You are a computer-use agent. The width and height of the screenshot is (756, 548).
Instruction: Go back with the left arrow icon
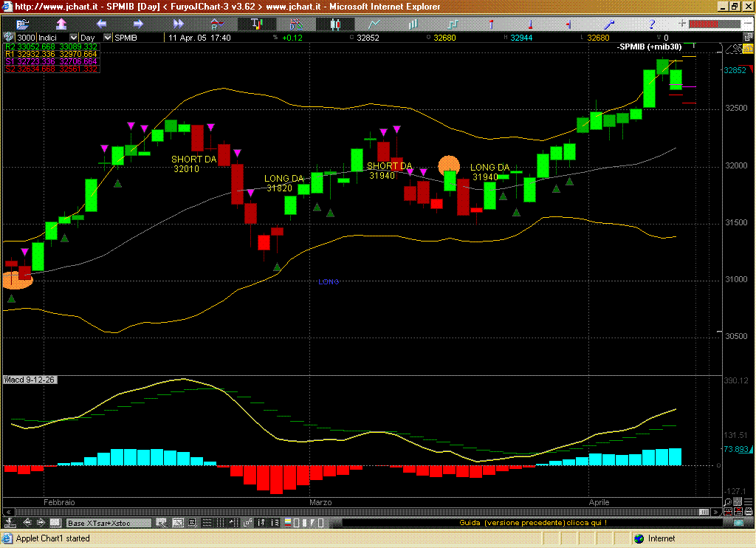[101, 24]
